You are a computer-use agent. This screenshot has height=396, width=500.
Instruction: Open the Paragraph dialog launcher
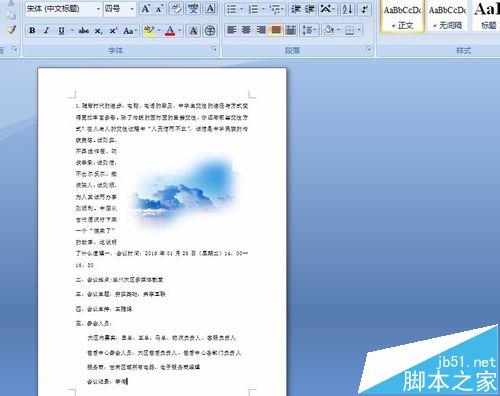click(x=369, y=50)
